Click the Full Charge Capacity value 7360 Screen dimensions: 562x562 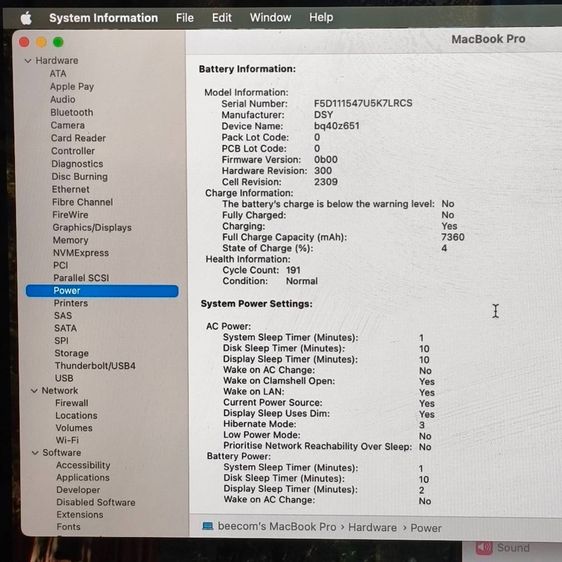pyautogui.click(x=453, y=237)
